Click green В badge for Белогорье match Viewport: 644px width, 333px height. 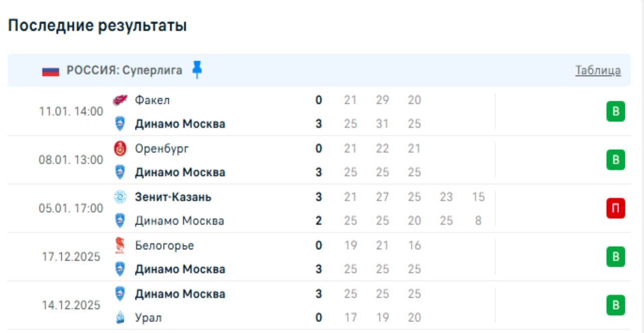(x=615, y=257)
